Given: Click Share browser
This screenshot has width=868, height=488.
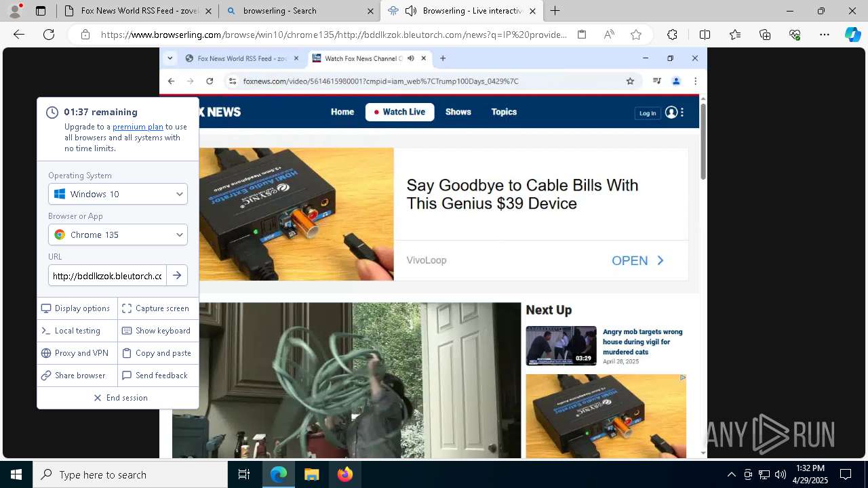Looking at the screenshot, I should click(77, 375).
